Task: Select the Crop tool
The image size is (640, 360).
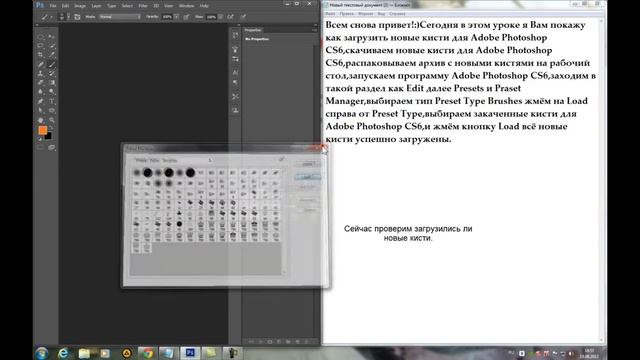Action: [40, 55]
